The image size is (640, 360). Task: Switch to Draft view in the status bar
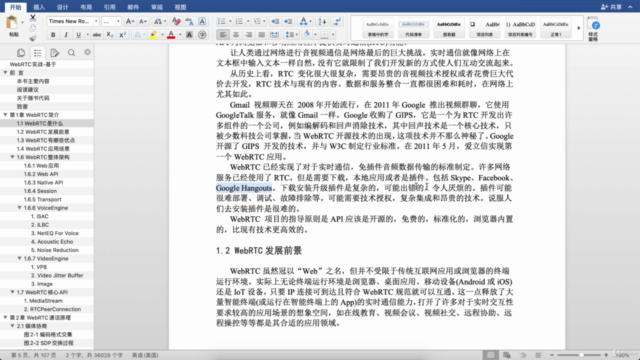(538, 355)
